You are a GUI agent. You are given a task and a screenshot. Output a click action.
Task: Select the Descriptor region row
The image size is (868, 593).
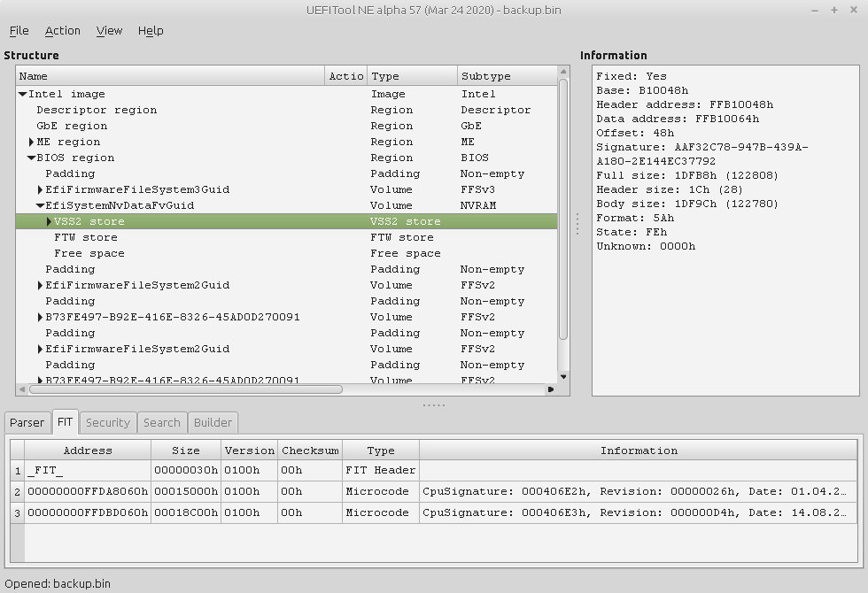point(286,110)
